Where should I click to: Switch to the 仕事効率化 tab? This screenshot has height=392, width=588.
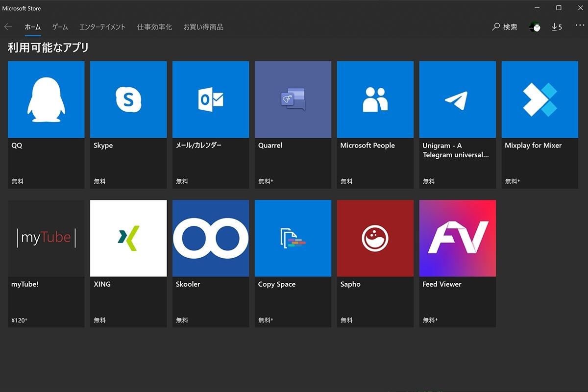(155, 27)
